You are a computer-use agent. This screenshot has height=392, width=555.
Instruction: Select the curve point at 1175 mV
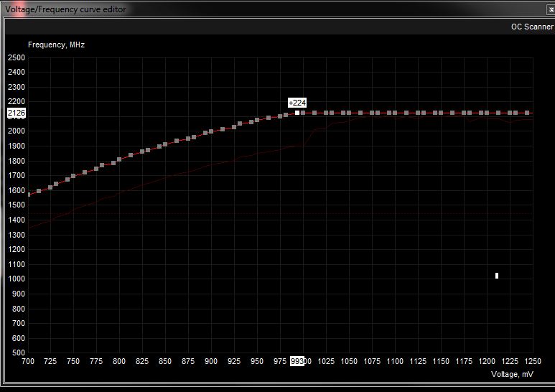464,113
